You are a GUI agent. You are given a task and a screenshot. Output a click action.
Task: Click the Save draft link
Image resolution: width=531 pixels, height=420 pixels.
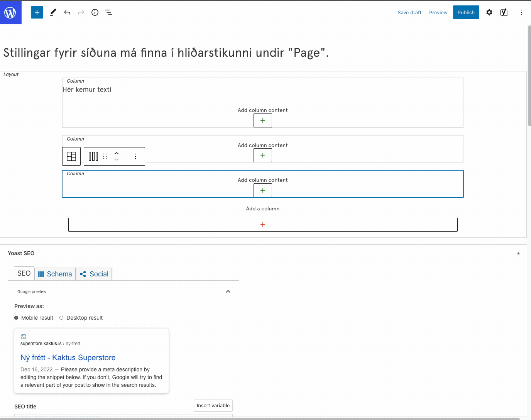[x=409, y=12]
